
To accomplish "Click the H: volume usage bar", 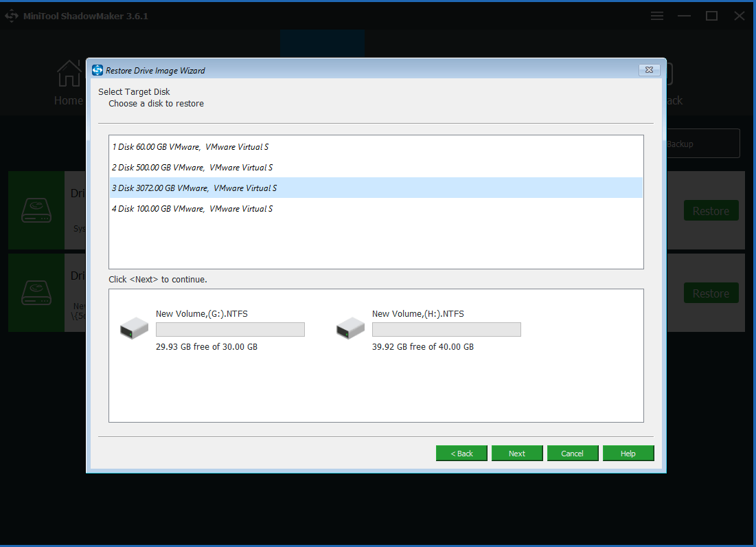I will pyautogui.click(x=446, y=329).
